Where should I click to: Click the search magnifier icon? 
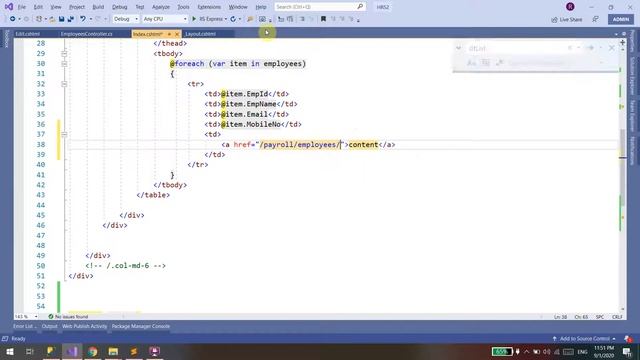point(360,7)
